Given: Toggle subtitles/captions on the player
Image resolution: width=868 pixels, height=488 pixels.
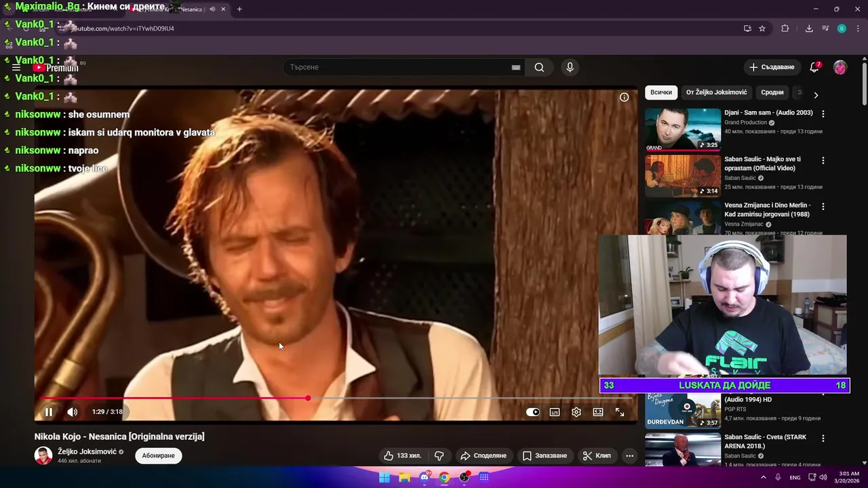Looking at the screenshot, I should click(555, 411).
